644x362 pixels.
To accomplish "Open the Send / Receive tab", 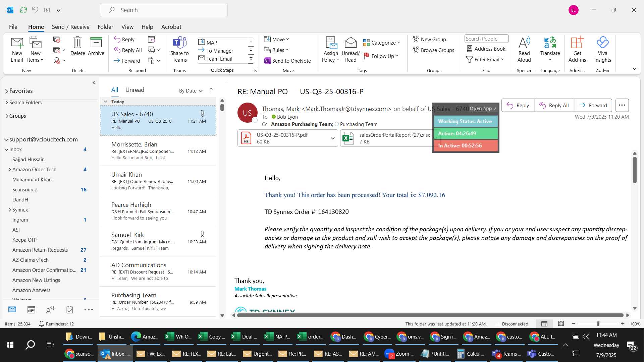I will (70, 27).
